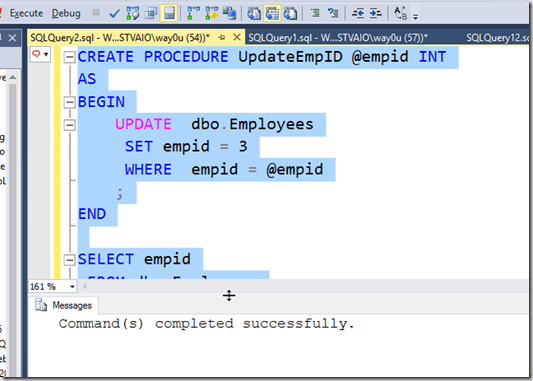Image resolution: width=533 pixels, height=381 pixels.
Task: Click the Command(s) completed successfully message
Action: pos(207,324)
